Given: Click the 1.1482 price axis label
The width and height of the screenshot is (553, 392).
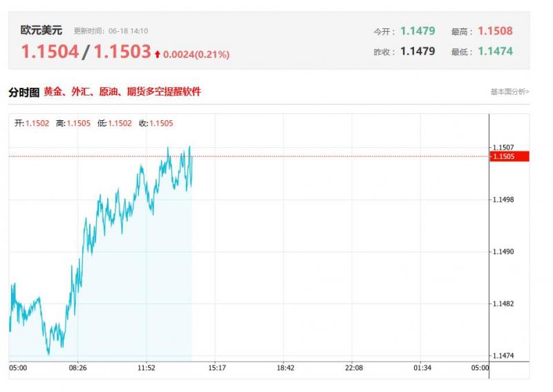Looking at the screenshot, I should point(503,304).
